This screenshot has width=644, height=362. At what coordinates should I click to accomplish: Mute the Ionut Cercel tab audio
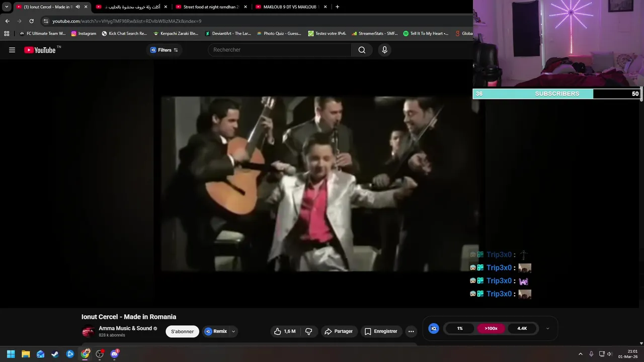click(x=77, y=7)
